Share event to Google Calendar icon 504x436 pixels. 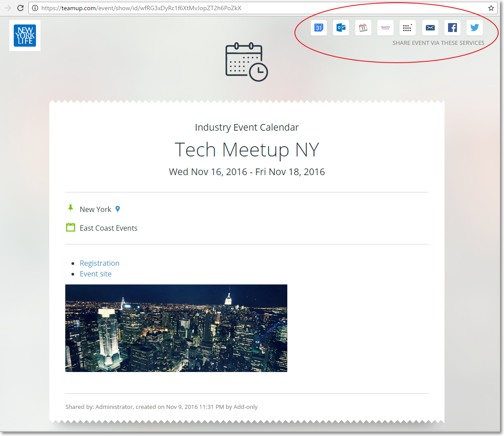click(x=318, y=28)
